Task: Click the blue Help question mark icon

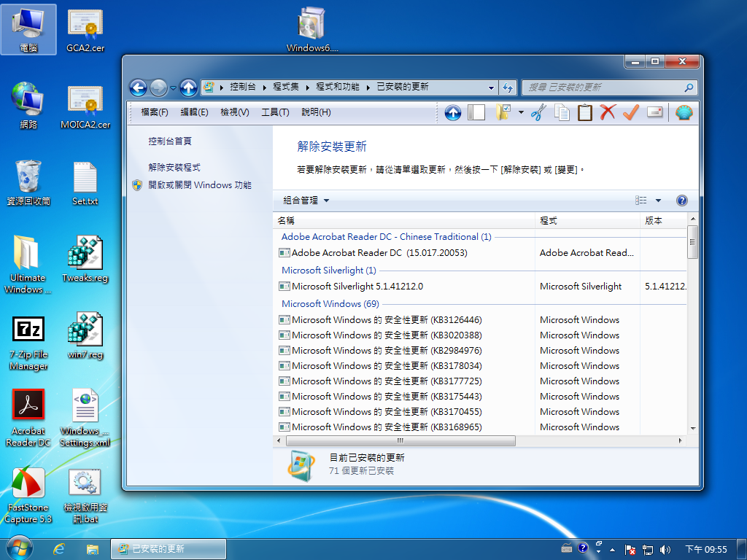Action: pos(682,201)
